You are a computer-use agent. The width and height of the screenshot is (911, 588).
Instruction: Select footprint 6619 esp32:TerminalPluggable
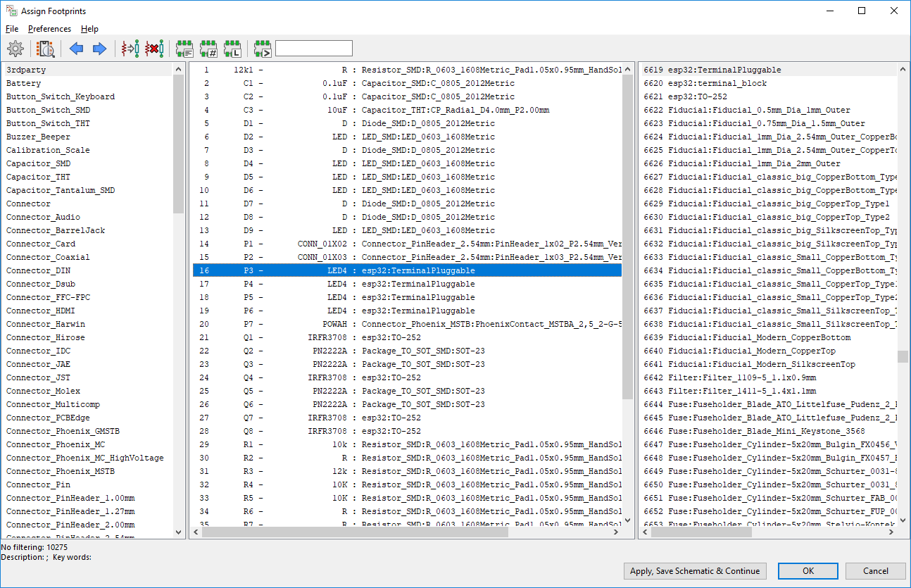point(769,70)
